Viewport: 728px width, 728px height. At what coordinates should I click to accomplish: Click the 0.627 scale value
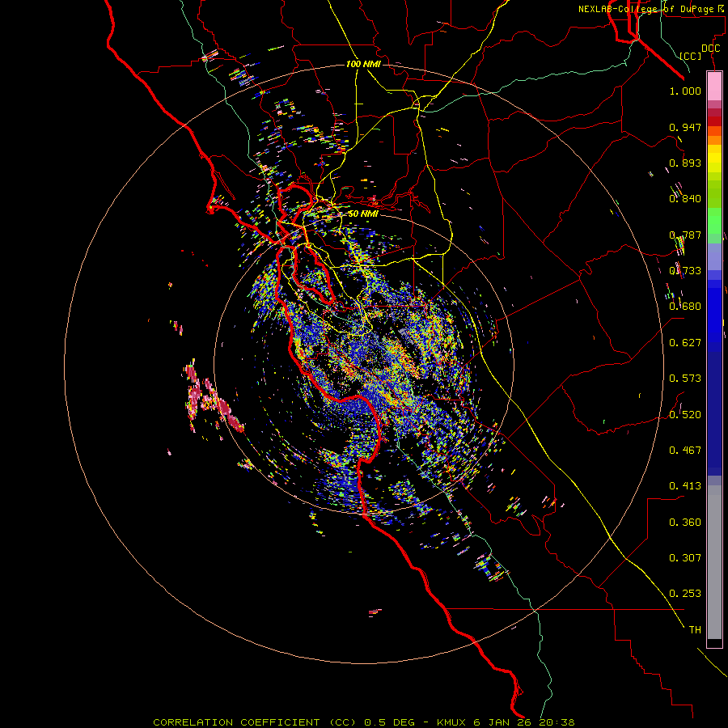click(685, 343)
